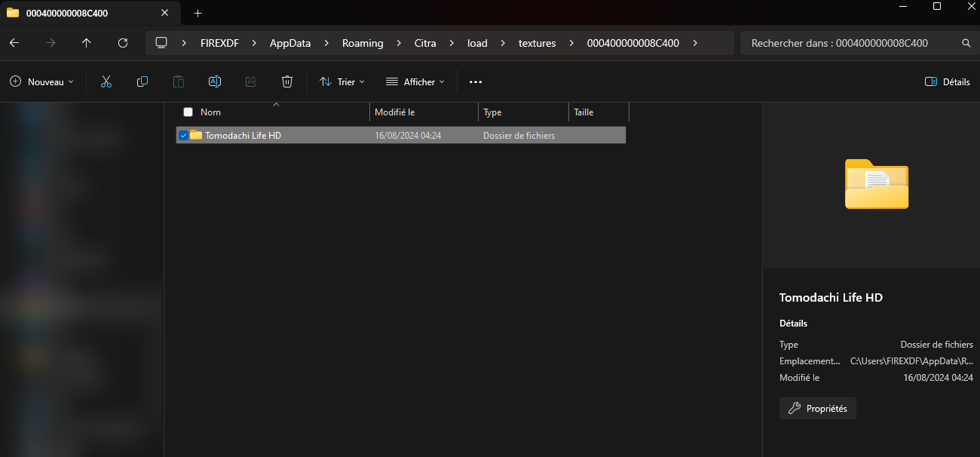
Task: Click the large folder preview thumbnail
Action: click(x=877, y=184)
